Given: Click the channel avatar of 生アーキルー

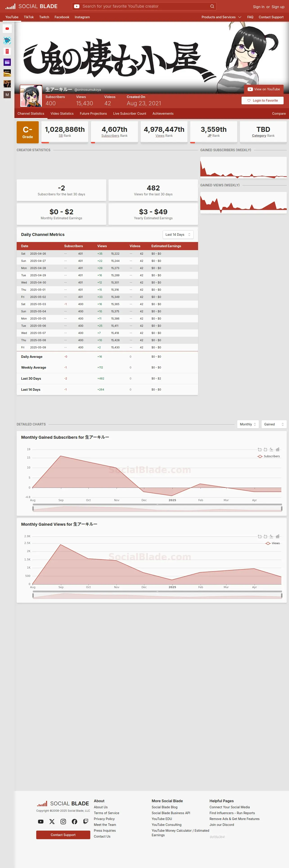Looking at the screenshot, I should (x=31, y=96).
